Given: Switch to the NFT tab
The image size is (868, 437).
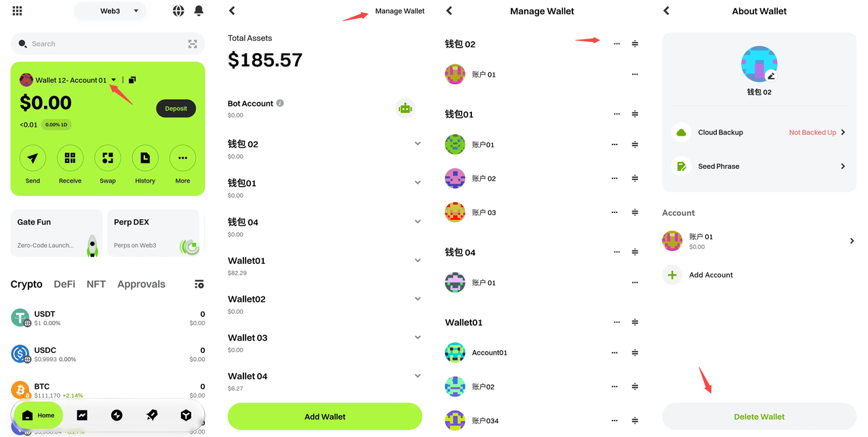Looking at the screenshot, I should pyautogui.click(x=96, y=284).
